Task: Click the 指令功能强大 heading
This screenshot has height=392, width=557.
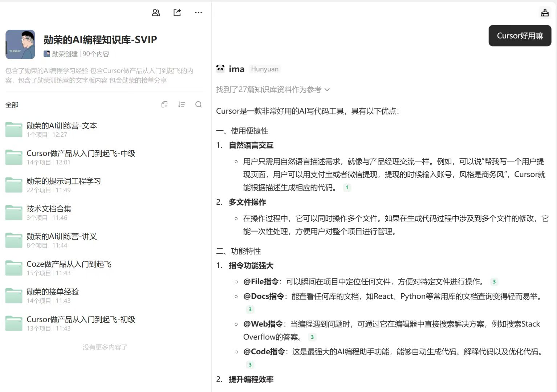Action: click(x=251, y=266)
